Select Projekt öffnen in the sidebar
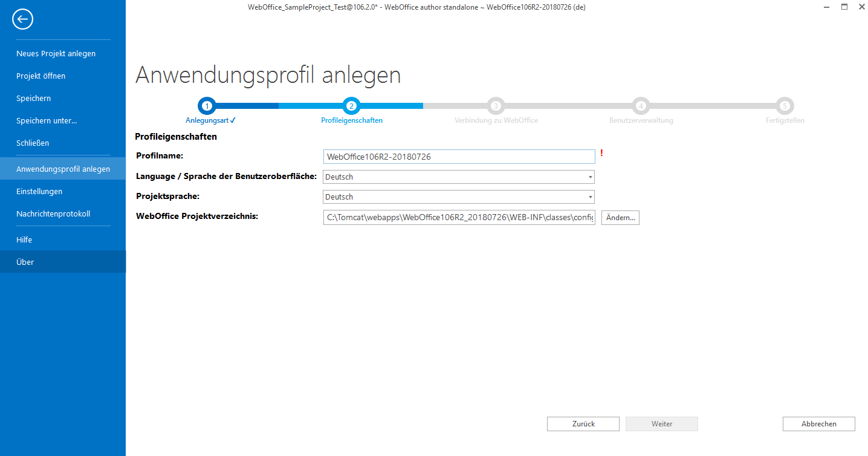The width and height of the screenshot is (868, 456). (x=42, y=76)
